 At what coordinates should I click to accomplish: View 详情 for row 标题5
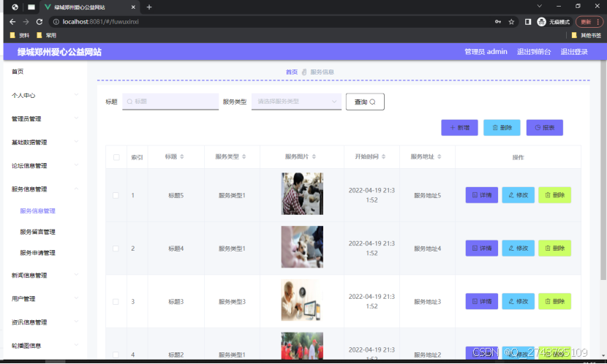(x=481, y=195)
